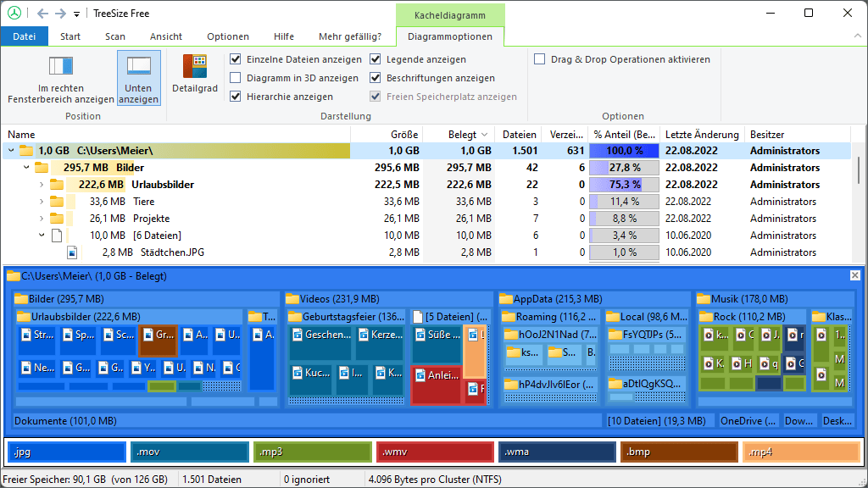
Task: Switch to the Optionen ribbon tab
Action: click(x=228, y=36)
